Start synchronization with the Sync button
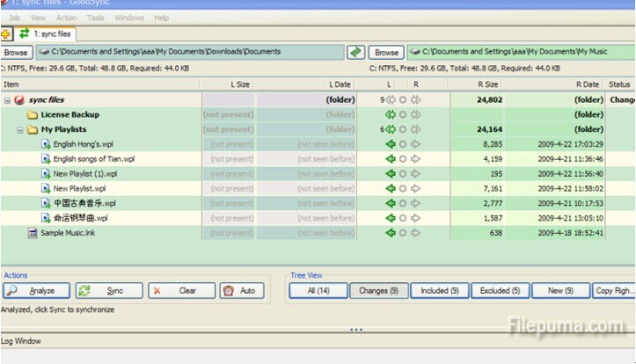Viewport: 636px width, 364px height. tap(108, 291)
